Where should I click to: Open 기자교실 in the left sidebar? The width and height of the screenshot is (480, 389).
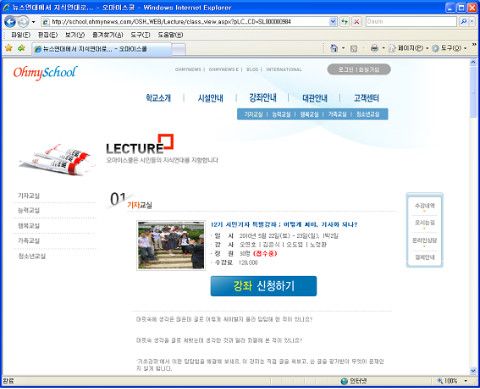pyautogui.click(x=29, y=196)
